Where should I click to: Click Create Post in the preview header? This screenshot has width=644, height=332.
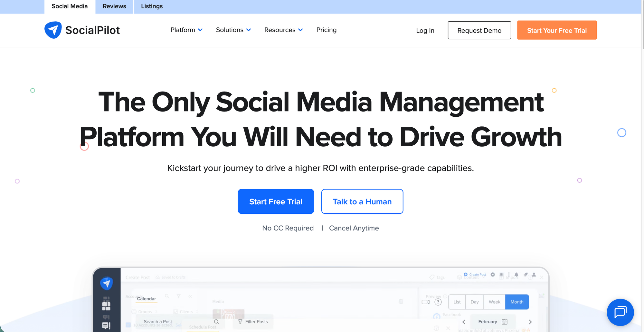pos(475,275)
